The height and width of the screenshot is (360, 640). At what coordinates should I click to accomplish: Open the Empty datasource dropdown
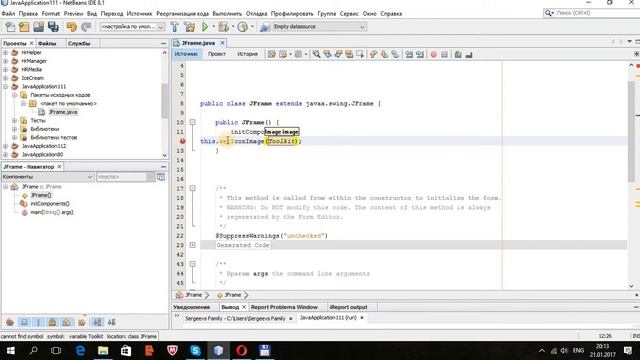[x=320, y=27]
